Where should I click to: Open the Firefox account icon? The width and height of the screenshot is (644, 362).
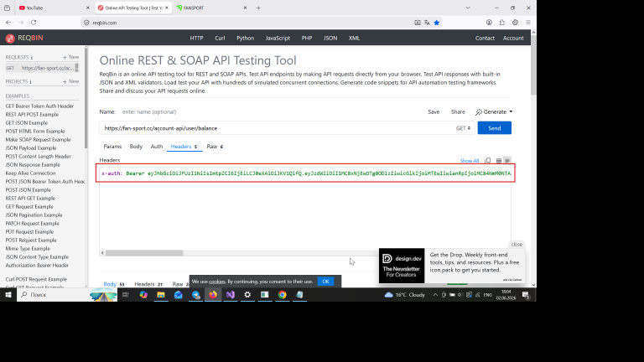pos(489,23)
